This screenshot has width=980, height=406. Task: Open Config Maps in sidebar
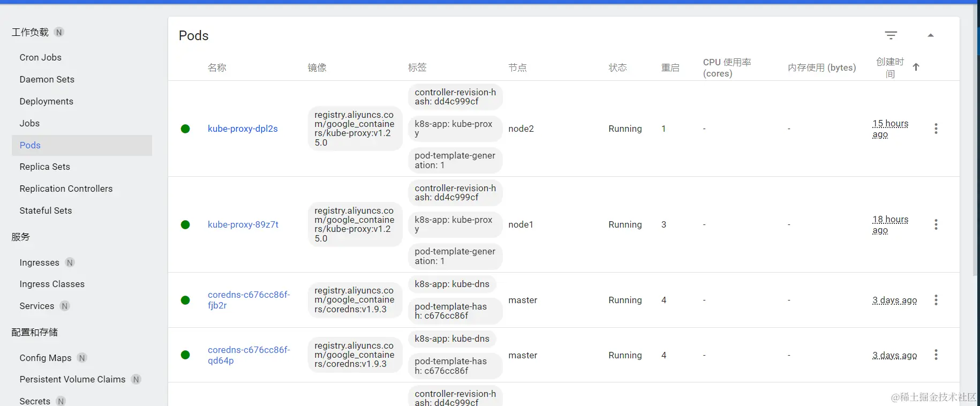pos(46,358)
